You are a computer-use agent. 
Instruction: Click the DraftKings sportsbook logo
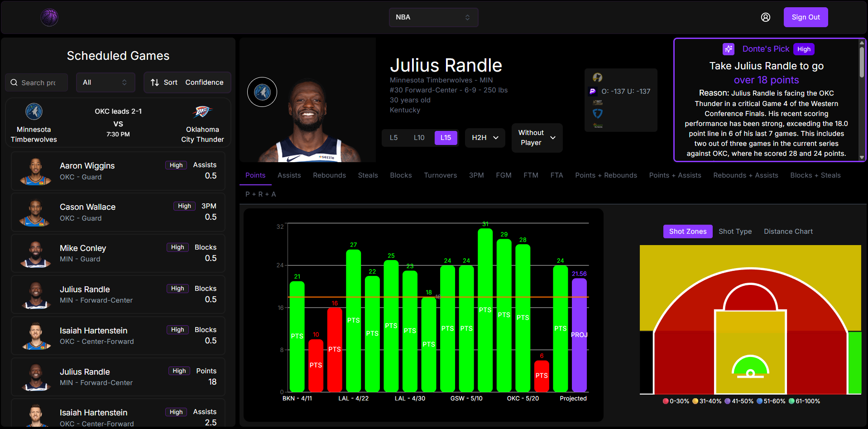tap(598, 125)
